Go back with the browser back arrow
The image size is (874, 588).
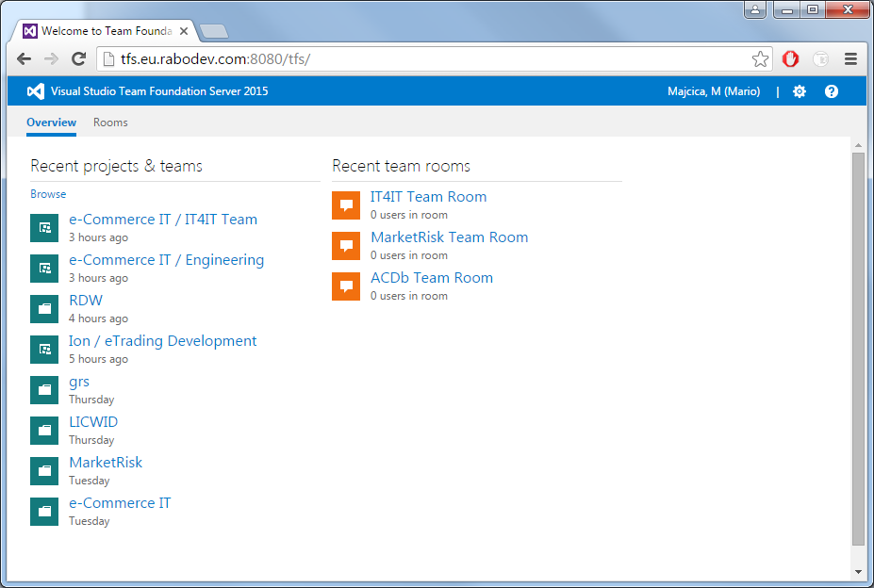[24, 59]
